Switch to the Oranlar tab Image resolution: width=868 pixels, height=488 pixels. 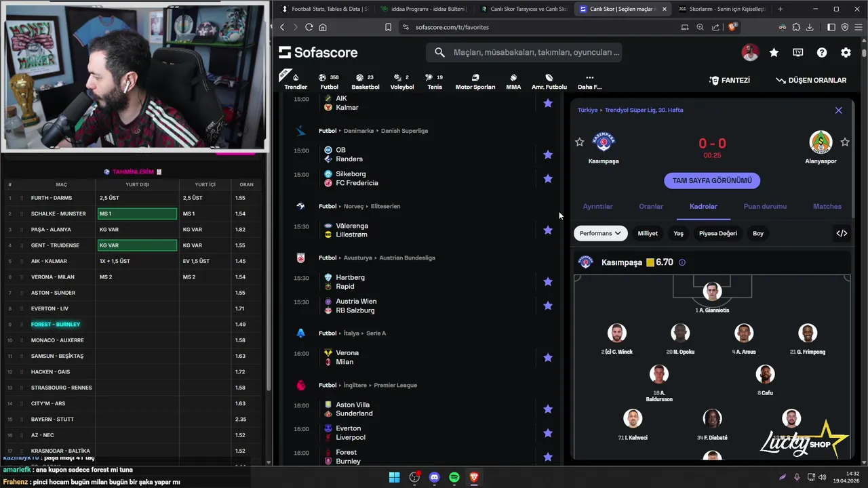[651, 206]
